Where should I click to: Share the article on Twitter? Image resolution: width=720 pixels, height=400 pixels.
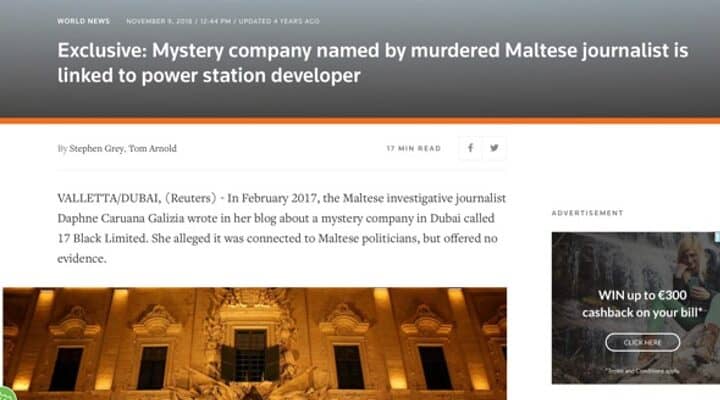click(494, 148)
